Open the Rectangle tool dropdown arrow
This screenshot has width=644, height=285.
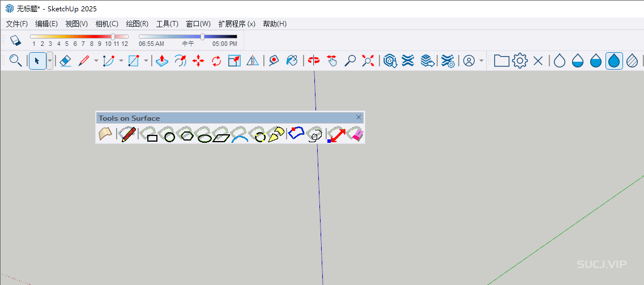pyautogui.click(x=146, y=61)
